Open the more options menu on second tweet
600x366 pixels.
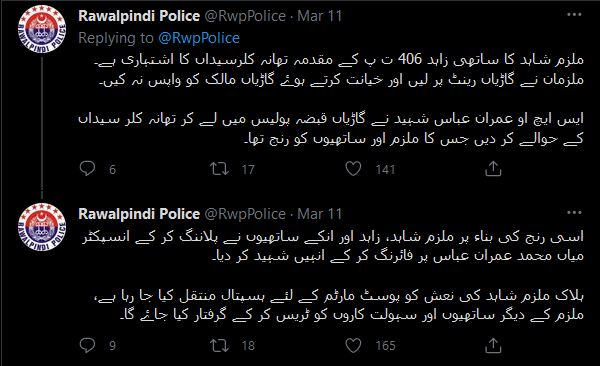point(574,212)
